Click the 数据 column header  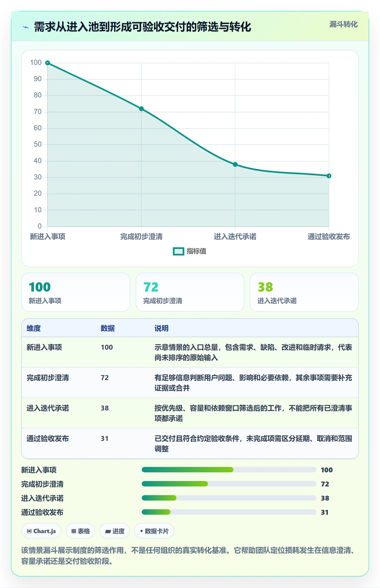pyautogui.click(x=108, y=328)
